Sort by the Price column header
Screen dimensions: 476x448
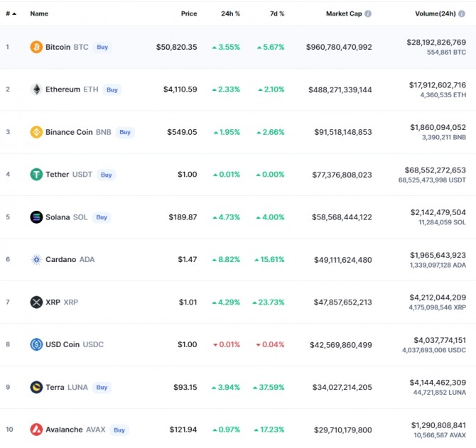coord(189,13)
